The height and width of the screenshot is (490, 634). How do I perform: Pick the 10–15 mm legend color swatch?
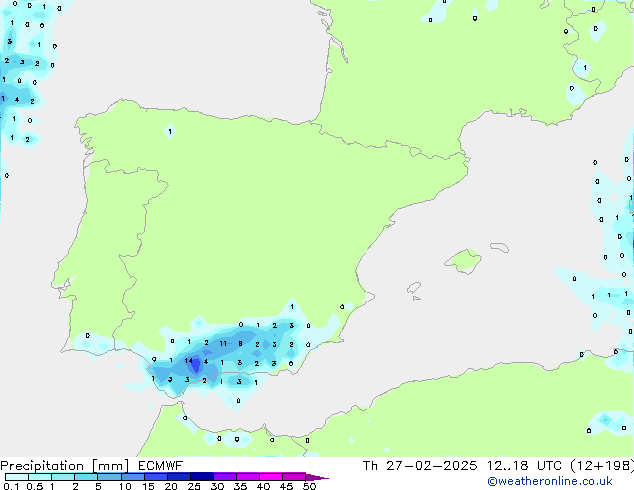(x=132, y=477)
